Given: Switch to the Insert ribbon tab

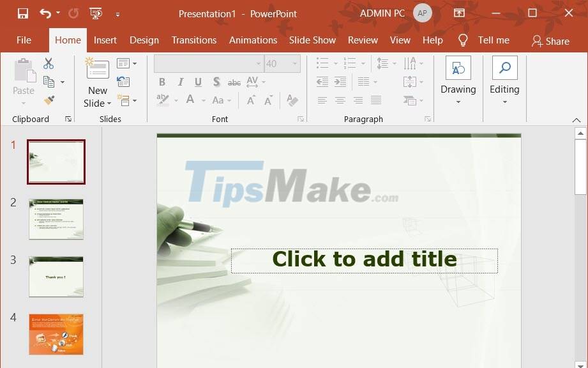Looking at the screenshot, I should [x=105, y=40].
